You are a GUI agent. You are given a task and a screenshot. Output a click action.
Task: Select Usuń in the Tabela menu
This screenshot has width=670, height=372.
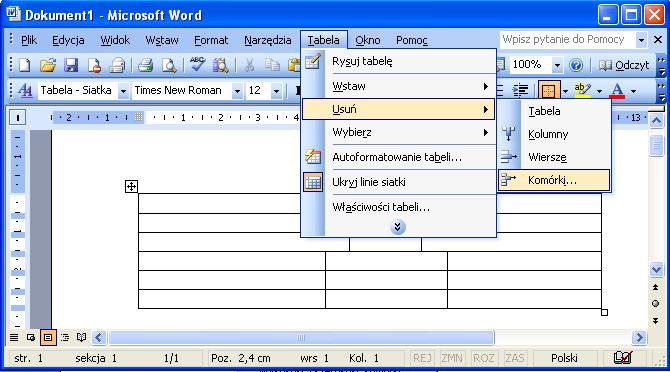pyautogui.click(x=398, y=109)
